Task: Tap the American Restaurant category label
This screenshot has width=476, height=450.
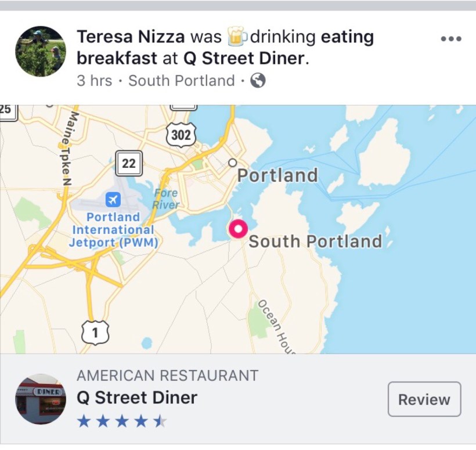Action: pos(167,375)
